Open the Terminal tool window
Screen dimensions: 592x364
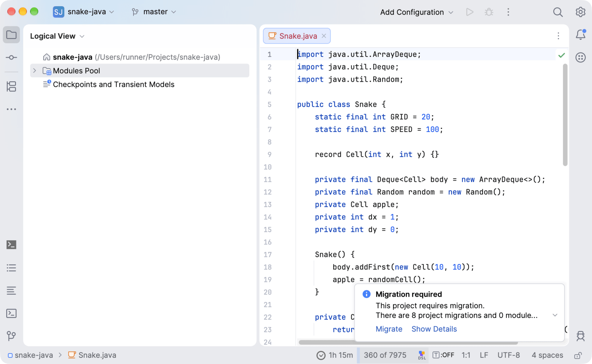coord(11,245)
